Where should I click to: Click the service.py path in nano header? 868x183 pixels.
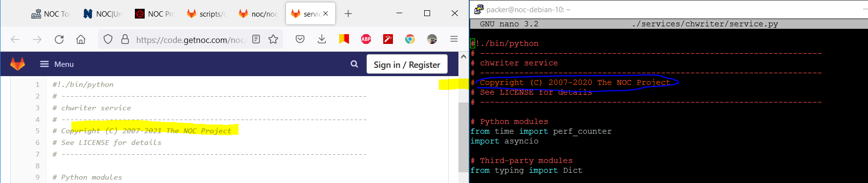(705, 24)
